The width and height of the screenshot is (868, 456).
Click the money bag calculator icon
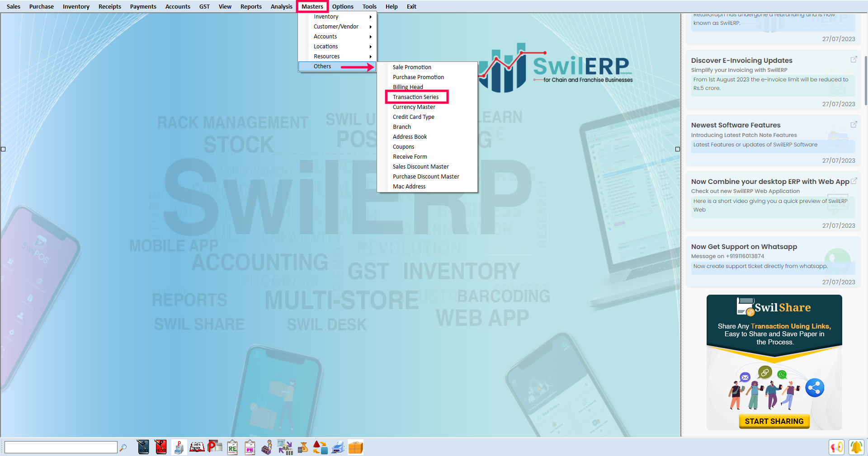tap(303, 447)
